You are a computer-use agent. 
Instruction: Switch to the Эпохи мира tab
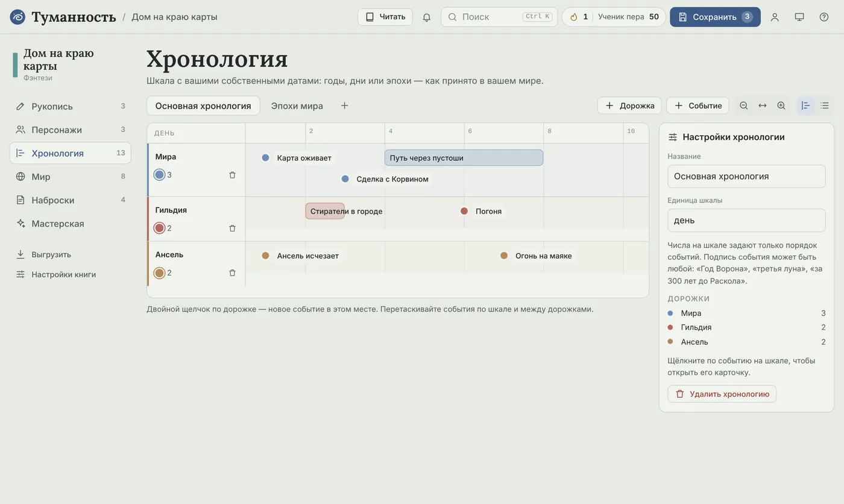(297, 106)
